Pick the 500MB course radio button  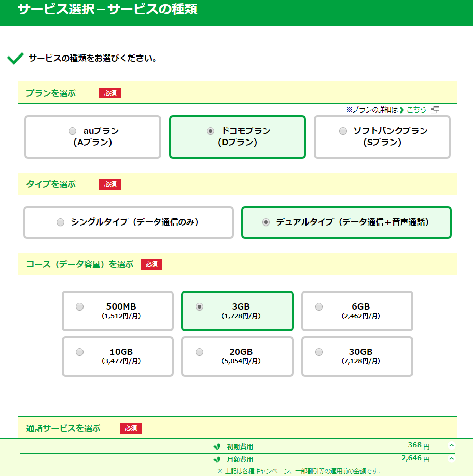[x=79, y=306]
